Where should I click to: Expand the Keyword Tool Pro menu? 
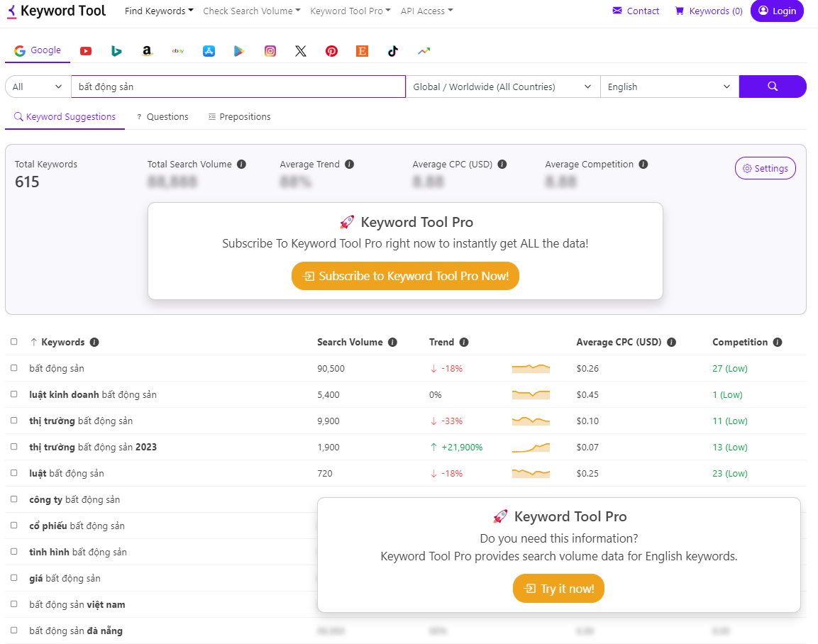[x=350, y=11]
